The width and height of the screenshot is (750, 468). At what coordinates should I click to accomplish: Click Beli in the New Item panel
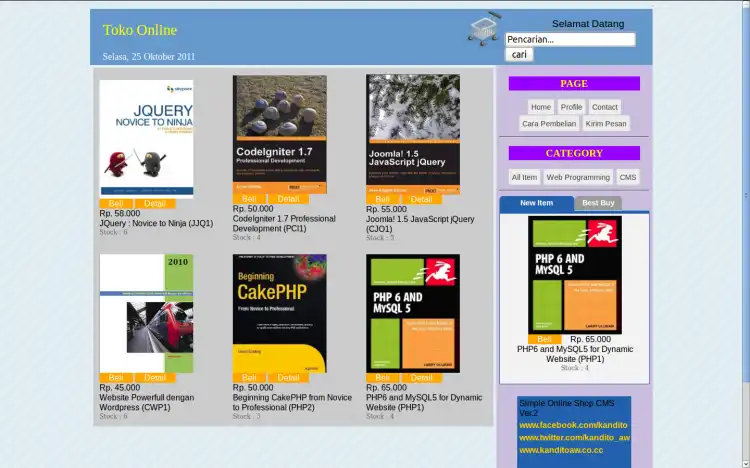click(544, 339)
